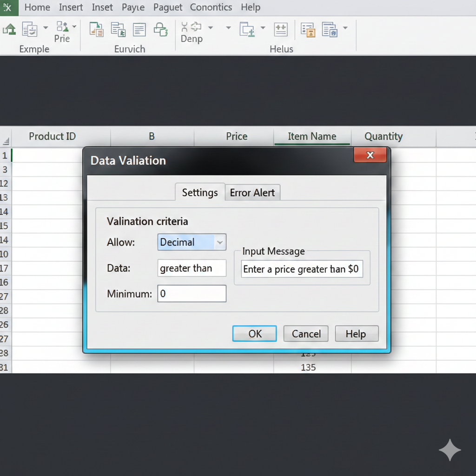Click the copy document icon in Eurvich group
476x476 pixels.
tap(118, 29)
